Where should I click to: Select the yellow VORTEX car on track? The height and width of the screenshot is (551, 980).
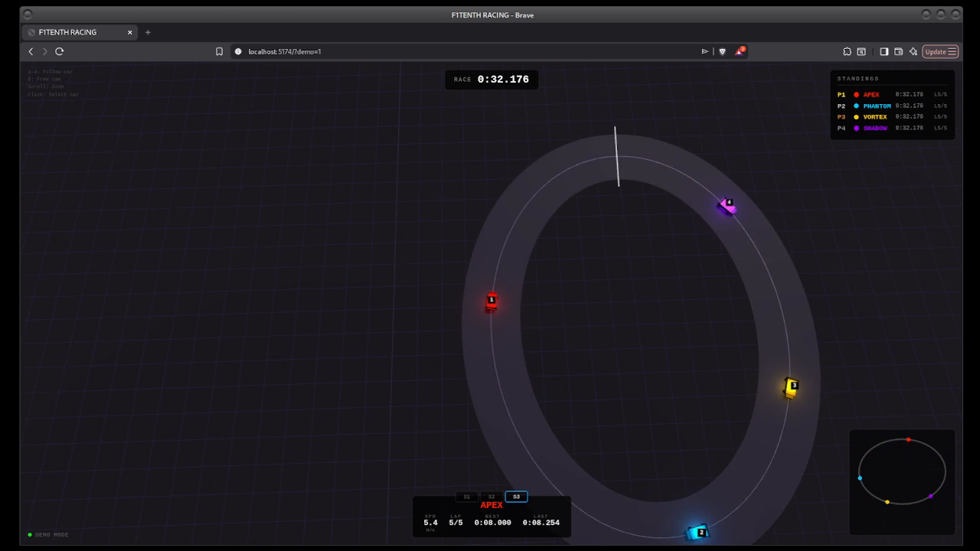tap(789, 387)
